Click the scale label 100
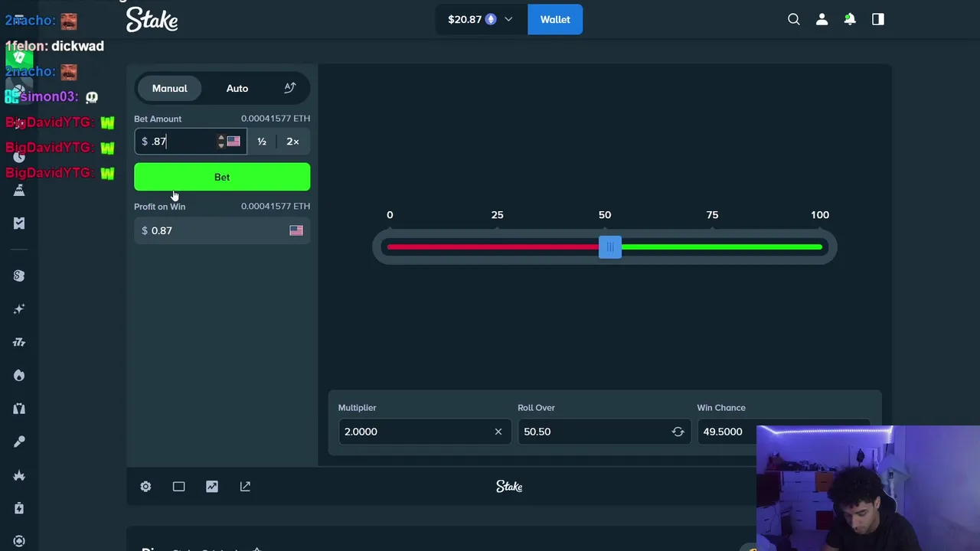 [820, 215]
